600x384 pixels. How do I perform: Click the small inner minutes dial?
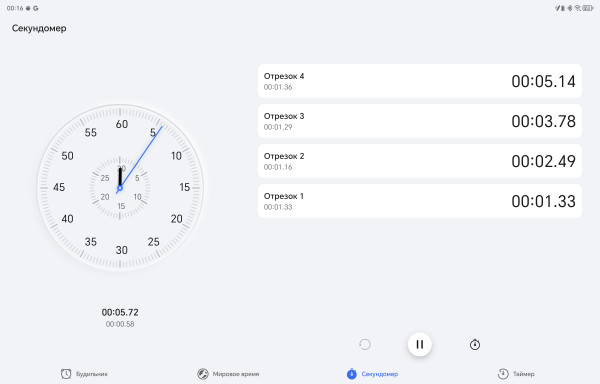pos(120,187)
